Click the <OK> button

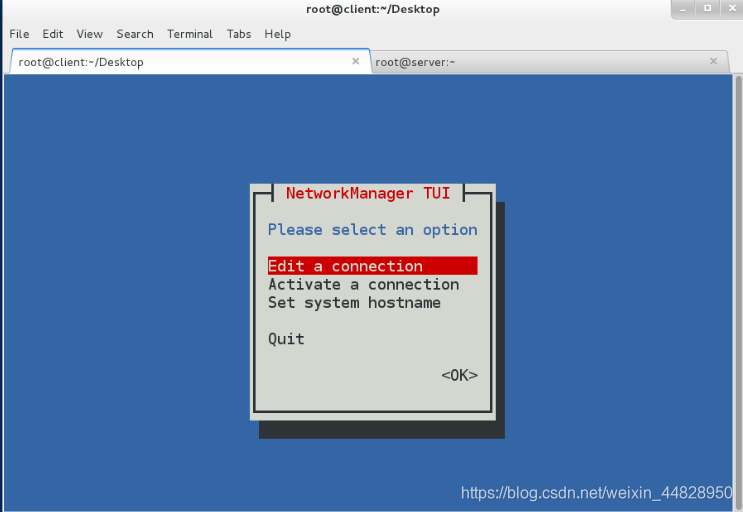(x=459, y=375)
